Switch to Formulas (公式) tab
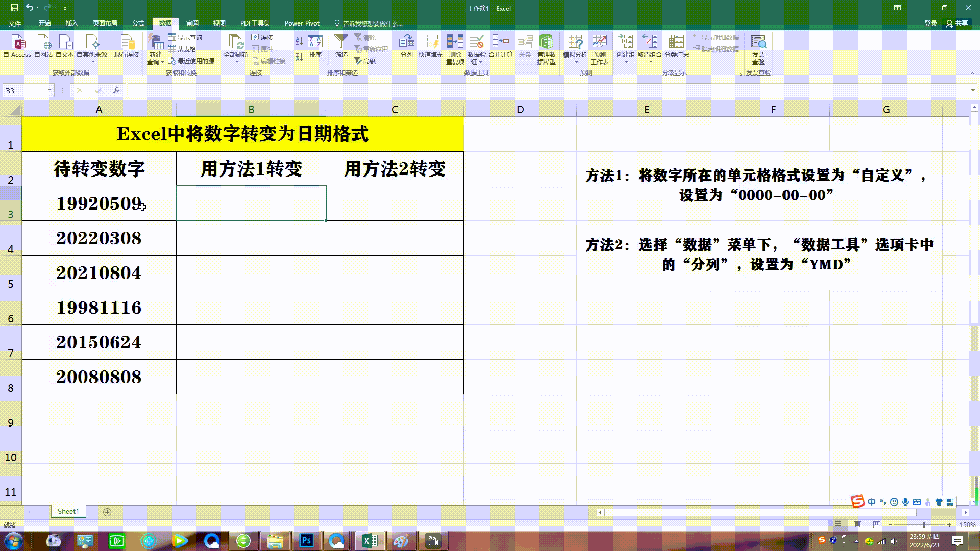This screenshot has height=551, width=980. click(138, 23)
